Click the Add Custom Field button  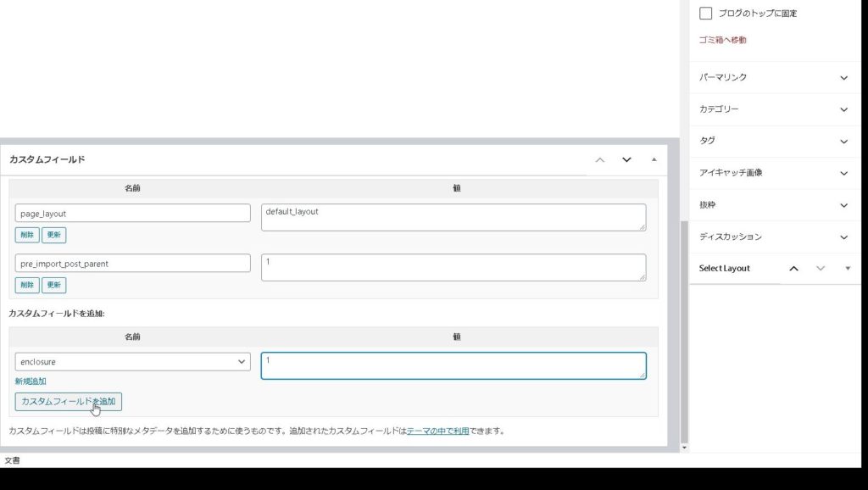coord(69,401)
